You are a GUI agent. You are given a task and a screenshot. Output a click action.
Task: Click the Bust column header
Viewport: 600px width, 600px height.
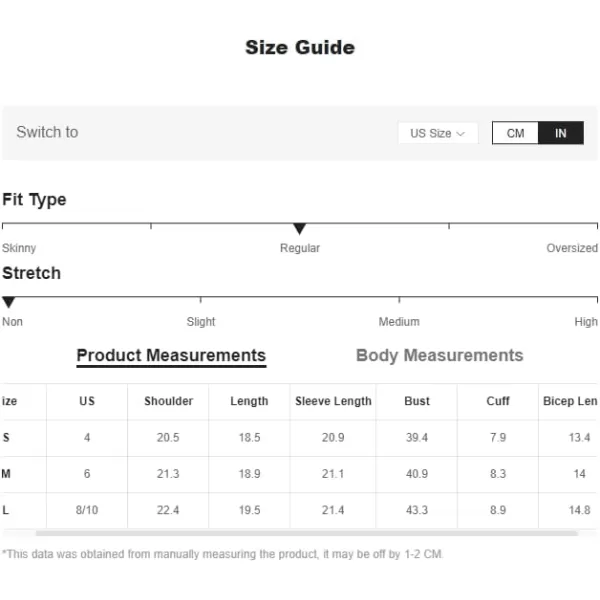point(417,401)
